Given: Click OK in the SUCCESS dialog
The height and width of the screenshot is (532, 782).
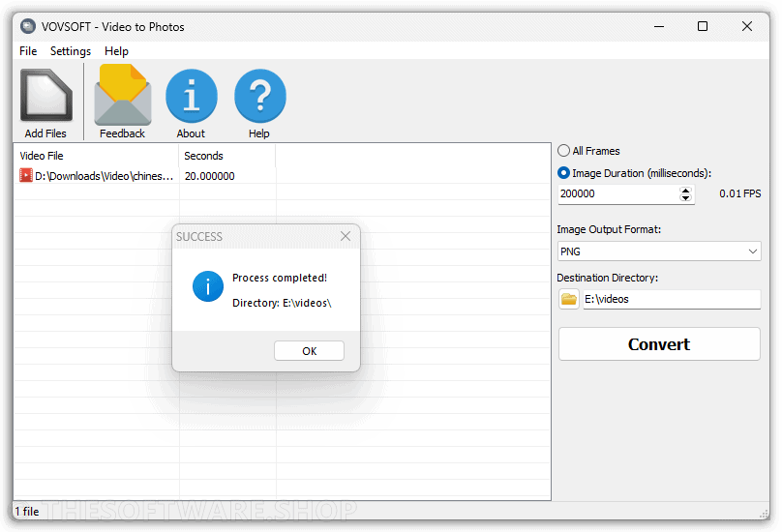Looking at the screenshot, I should pos(309,351).
